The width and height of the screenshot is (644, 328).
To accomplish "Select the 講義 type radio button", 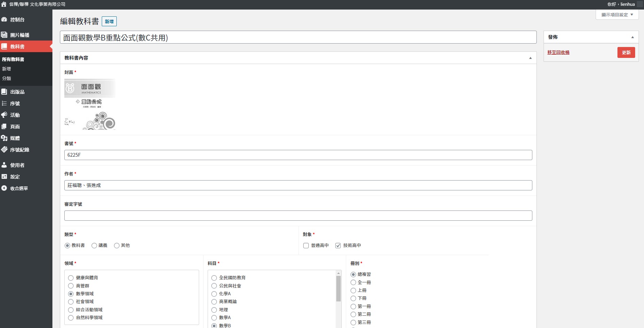I will pyautogui.click(x=94, y=246).
